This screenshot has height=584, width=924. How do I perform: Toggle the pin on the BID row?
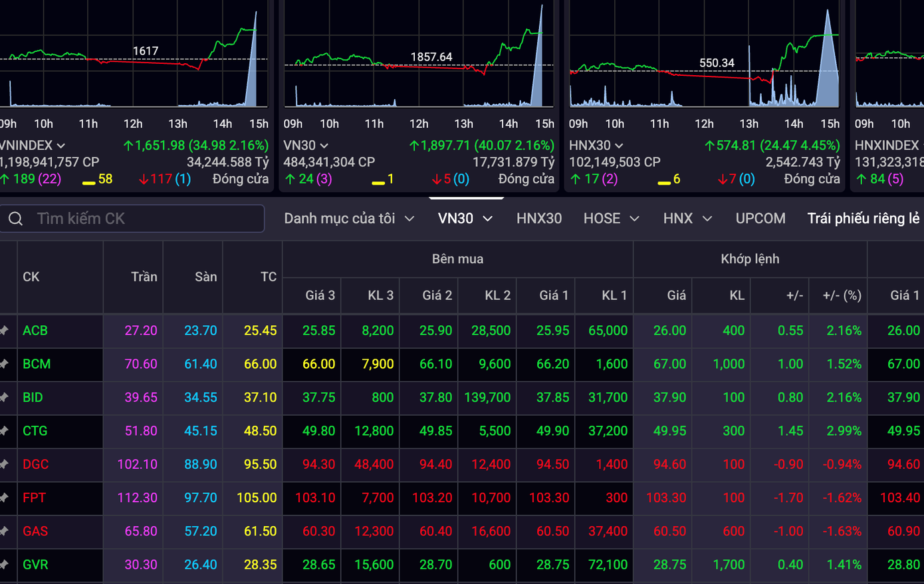point(5,398)
